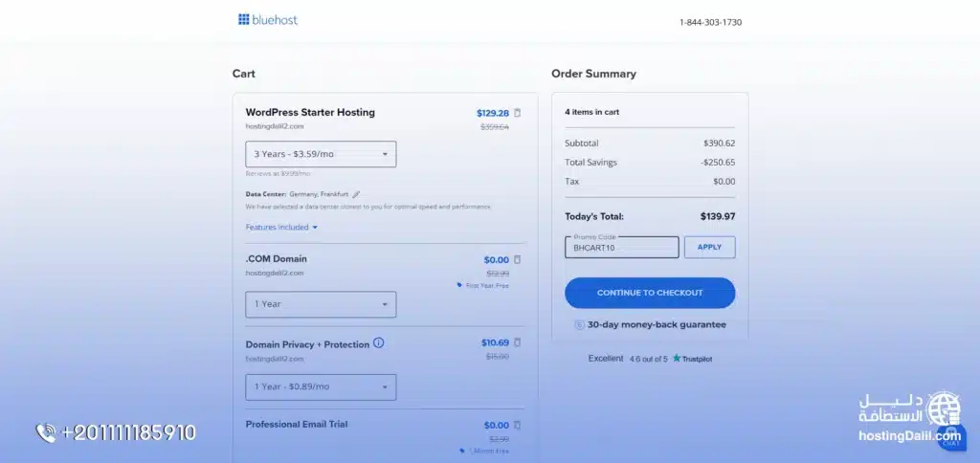Click the Bluehost logo
Viewport: 980px width, 463px height.
pos(268,19)
